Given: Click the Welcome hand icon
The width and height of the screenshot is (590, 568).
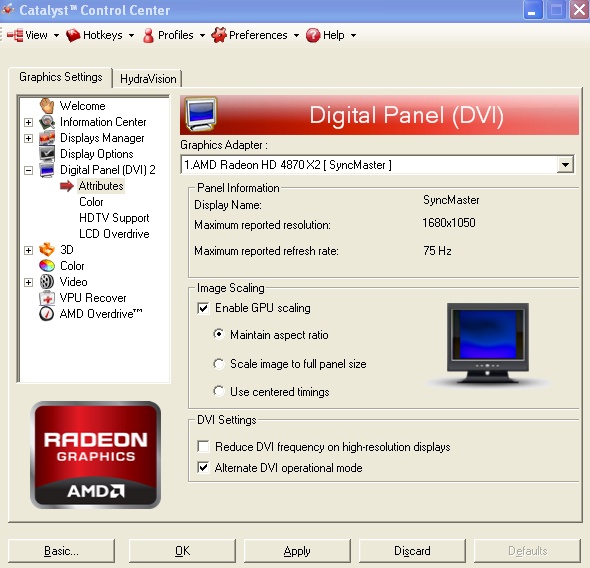Looking at the screenshot, I should pyautogui.click(x=47, y=106).
